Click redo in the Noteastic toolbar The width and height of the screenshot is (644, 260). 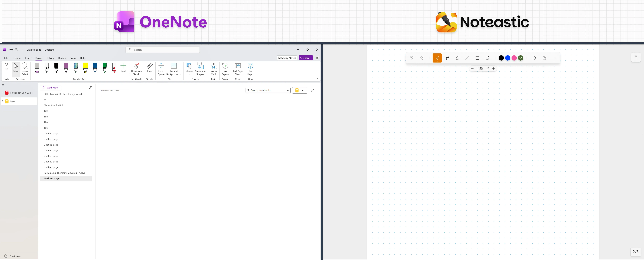(x=422, y=58)
